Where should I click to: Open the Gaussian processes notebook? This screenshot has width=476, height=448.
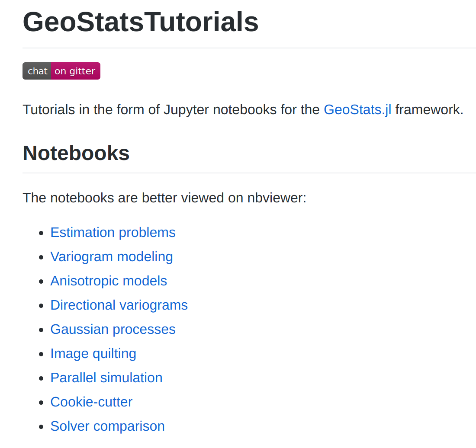click(113, 330)
